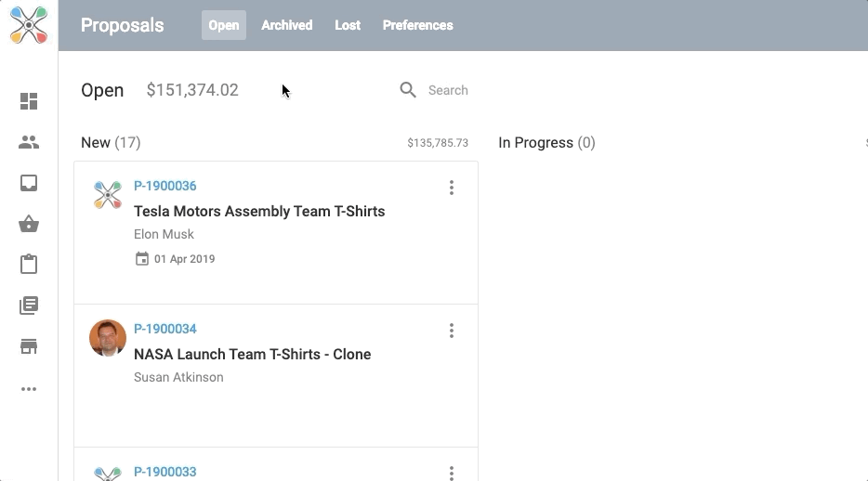The width and height of the screenshot is (868, 481).
Task: Click the search magnifier icon
Action: click(408, 90)
